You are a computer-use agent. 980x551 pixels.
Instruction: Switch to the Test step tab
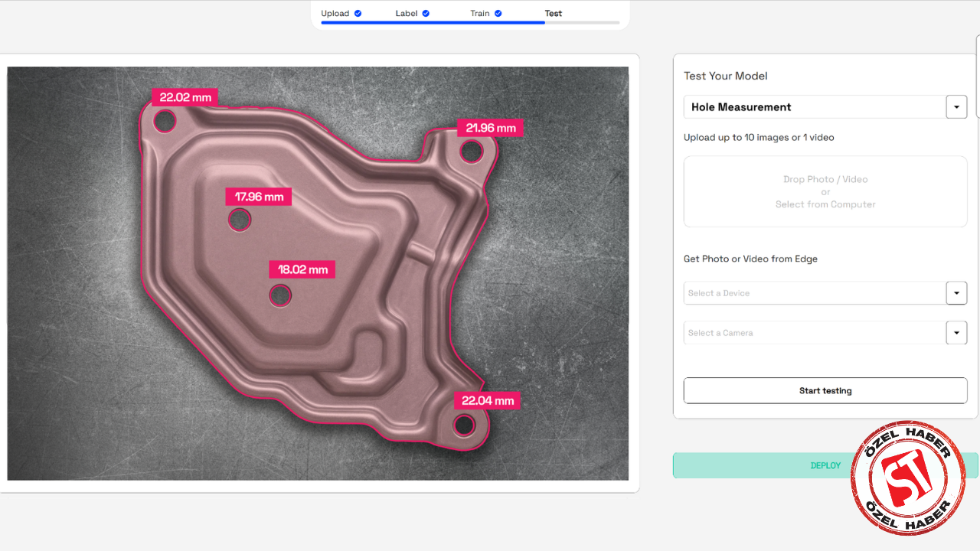pyautogui.click(x=553, y=14)
